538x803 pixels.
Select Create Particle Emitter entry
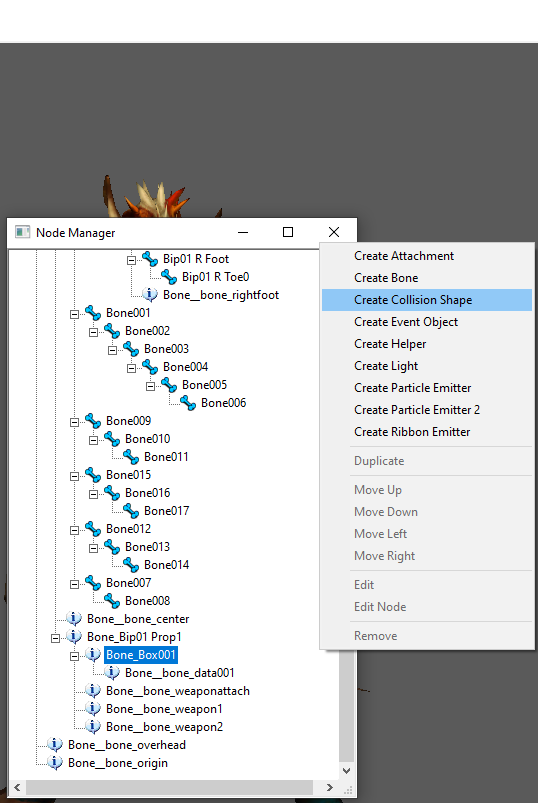[427, 388]
